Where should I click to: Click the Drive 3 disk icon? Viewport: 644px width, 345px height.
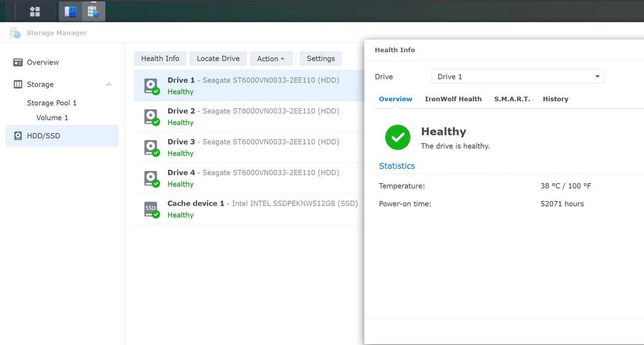pyautogui.click(x=151, y=148)
